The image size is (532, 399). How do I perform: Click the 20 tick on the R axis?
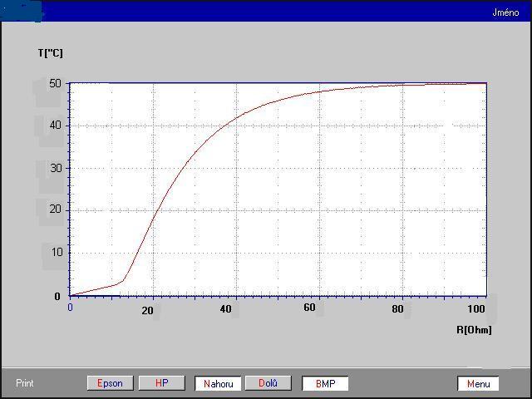click(147, 311)
